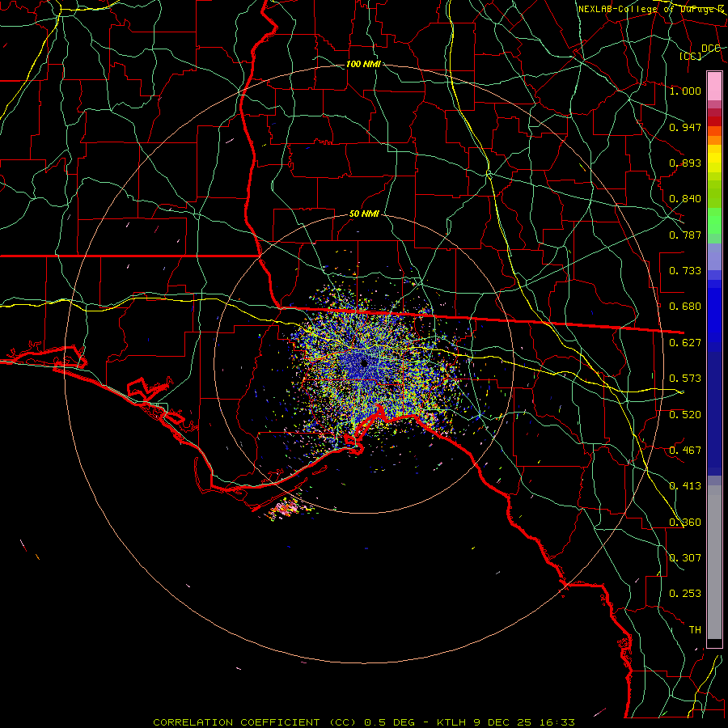Click the 0.840 color scale value
The image size is (728, 728).
[x=685, y=199]
